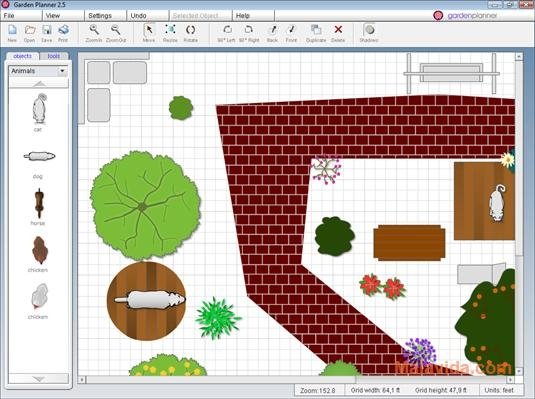Select the horse from the Animals list
Viewport: 535px width, 399px height.
(x=39, y=207)
